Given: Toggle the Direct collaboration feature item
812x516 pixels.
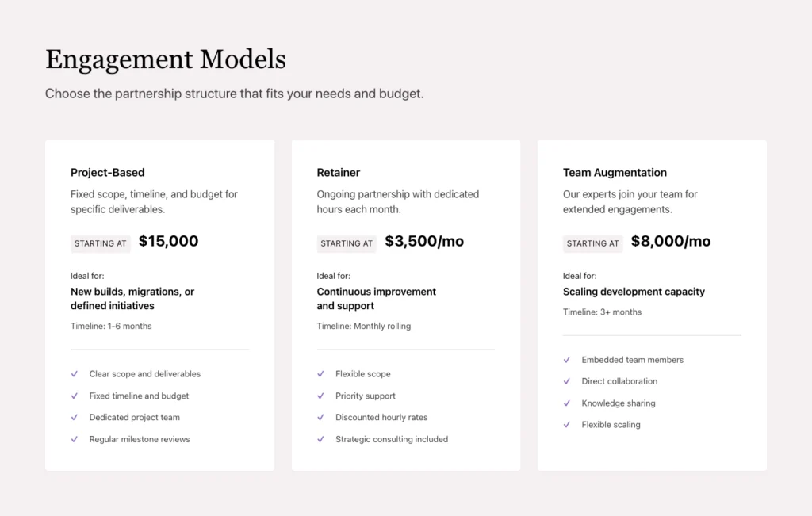Looking at the screenshot, I should [619, 381].
